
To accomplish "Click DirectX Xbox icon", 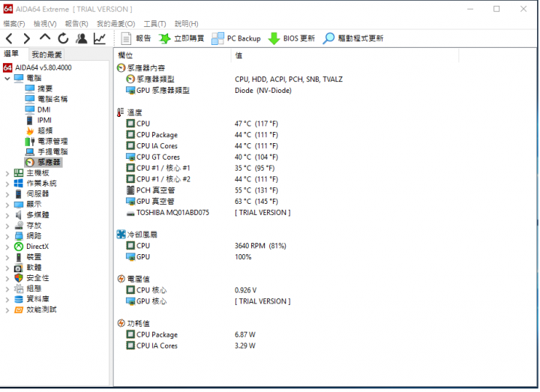I will (19, 247).
